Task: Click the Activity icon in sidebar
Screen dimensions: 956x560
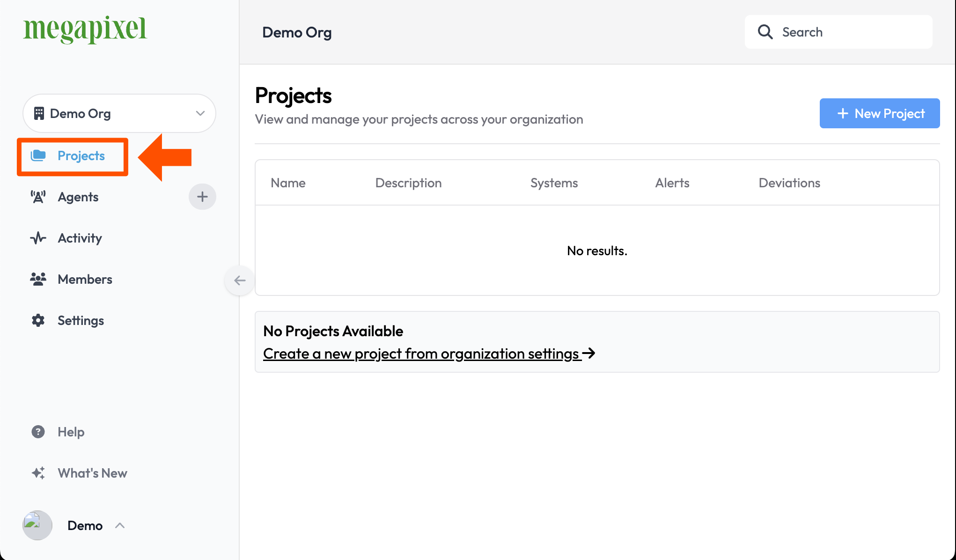Action: pyautogui.click(x=39, y=237)
